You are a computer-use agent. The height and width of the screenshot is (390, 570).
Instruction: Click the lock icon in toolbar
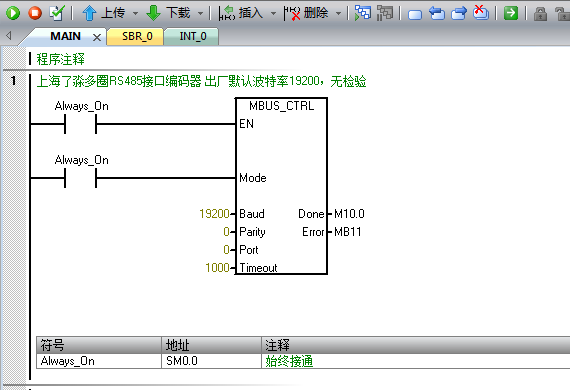(540, 14)
